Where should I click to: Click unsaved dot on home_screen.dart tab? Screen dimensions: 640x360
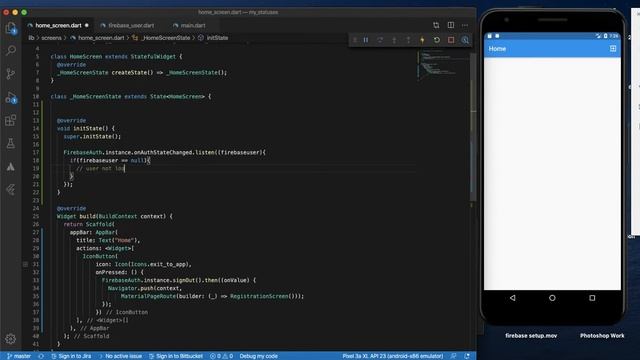click(x=87, y=25)
